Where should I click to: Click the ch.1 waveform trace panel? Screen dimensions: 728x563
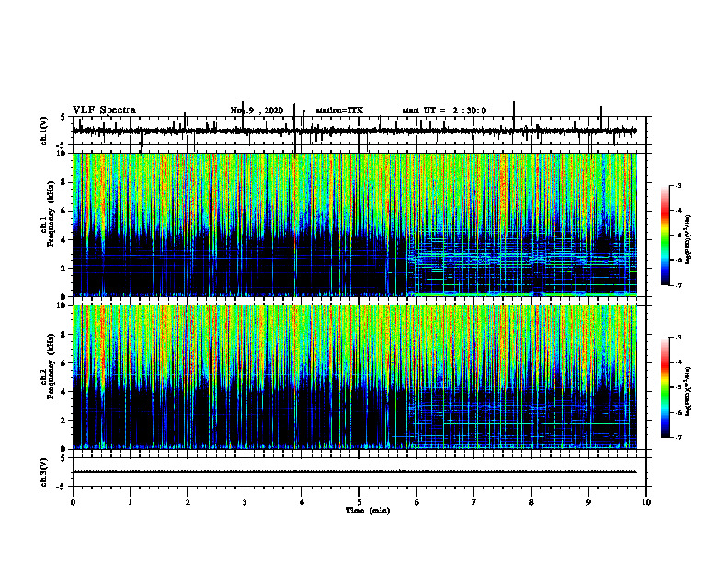[x=359, y=131]
